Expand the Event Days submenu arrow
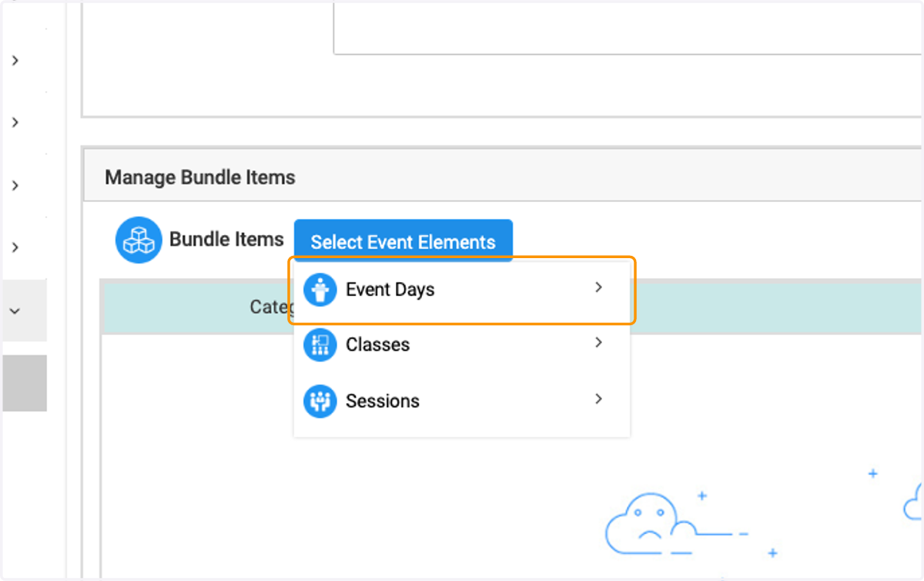Screen dimensions: 924x581 [598, 287]
